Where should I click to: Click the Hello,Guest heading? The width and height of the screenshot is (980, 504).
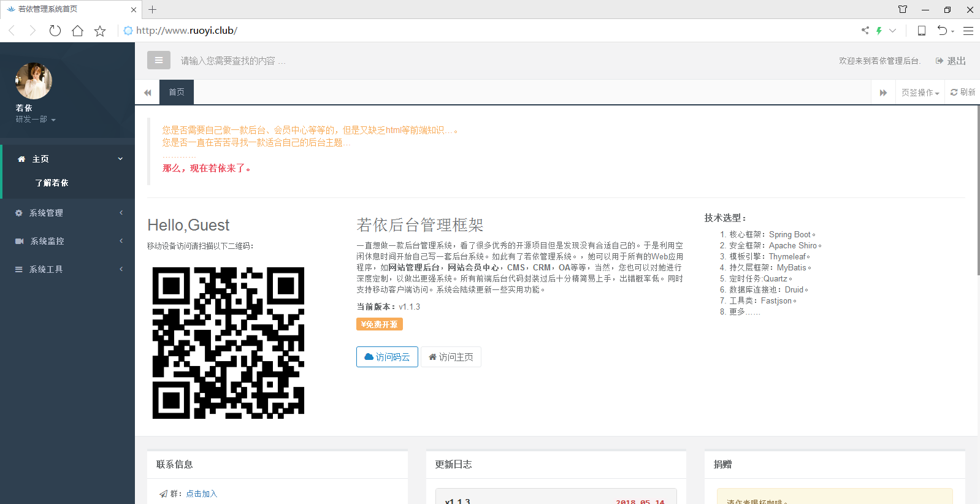pos(188,225)
